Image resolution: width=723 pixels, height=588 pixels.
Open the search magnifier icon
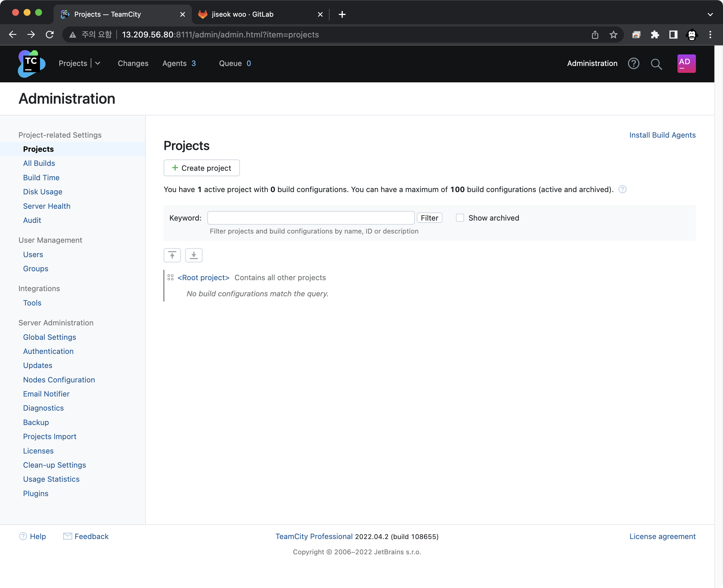click(656, 64)
